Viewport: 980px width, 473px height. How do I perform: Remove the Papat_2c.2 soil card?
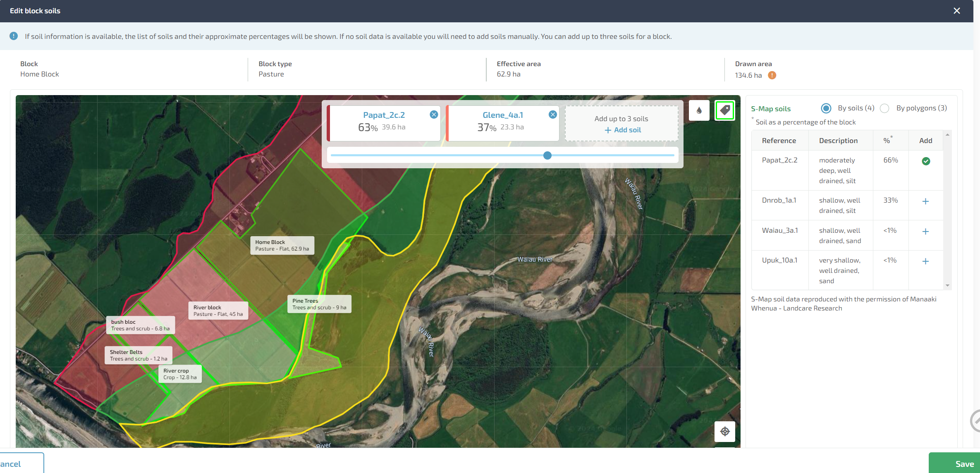434,115
